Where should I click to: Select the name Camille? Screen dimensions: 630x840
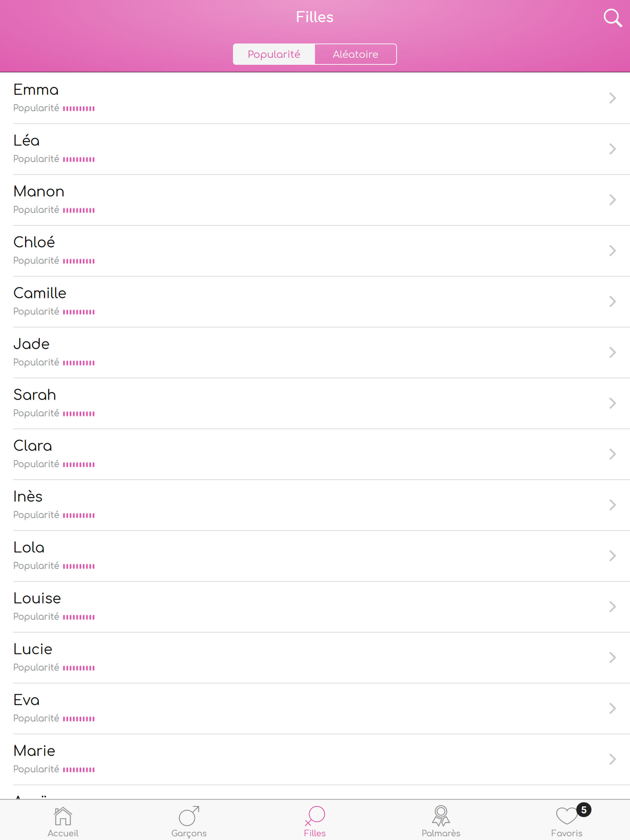coord(40,293)
